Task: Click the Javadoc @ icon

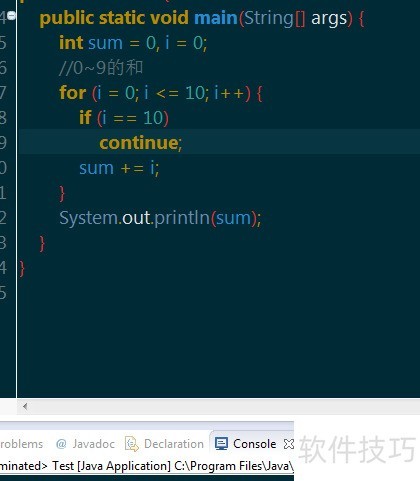Action: tap(61, 444)
